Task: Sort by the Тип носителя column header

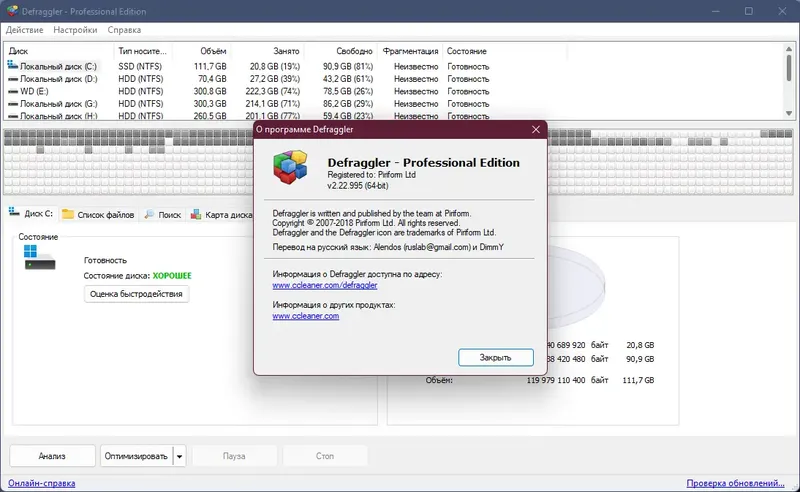Action: click(143, 51)
